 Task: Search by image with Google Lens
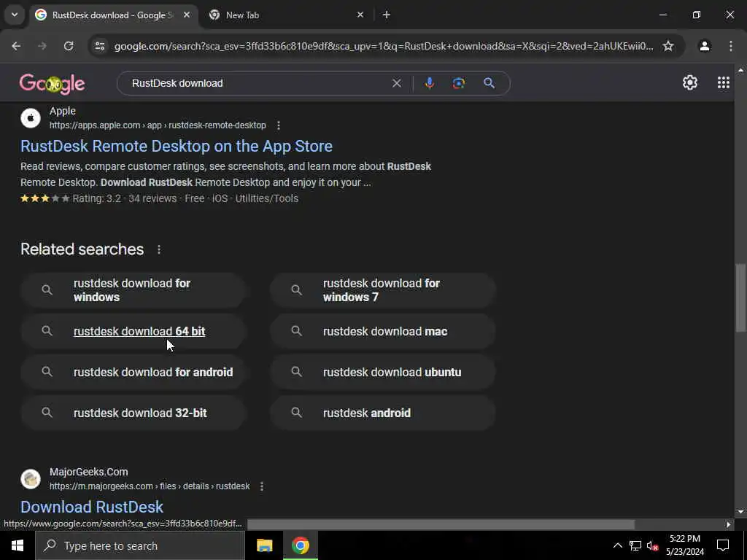459,83
